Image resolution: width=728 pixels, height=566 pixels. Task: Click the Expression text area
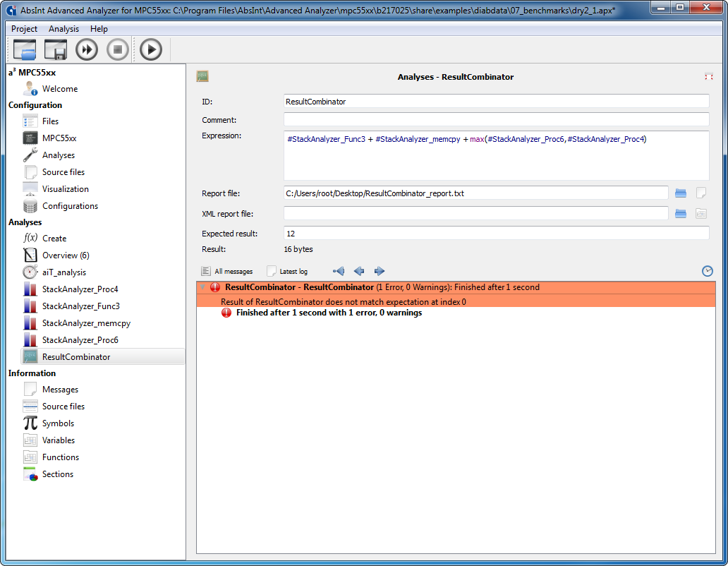click(x=497, y=155)
